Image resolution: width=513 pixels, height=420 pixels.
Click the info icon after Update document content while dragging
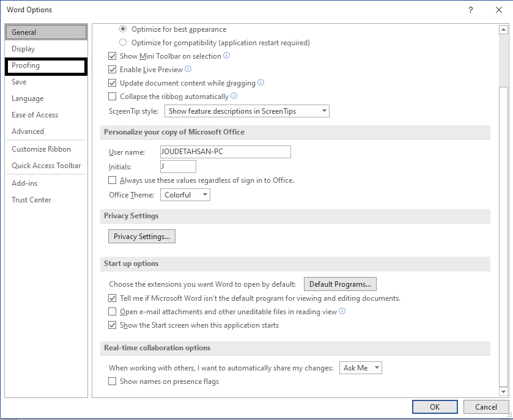[260, 83]
